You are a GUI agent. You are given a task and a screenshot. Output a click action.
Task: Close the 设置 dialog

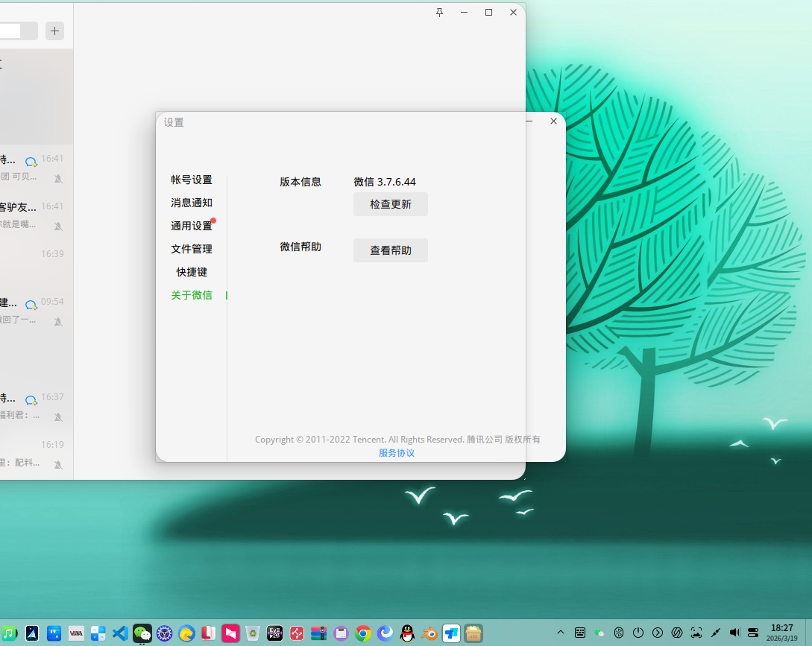coord(553,121)
